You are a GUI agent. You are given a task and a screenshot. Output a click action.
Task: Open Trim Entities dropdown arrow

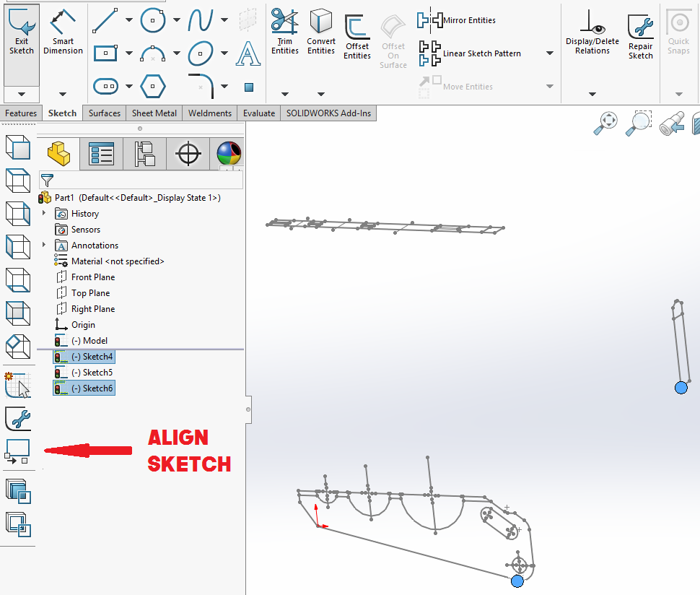pyautogui.click(x=285, y=95)
